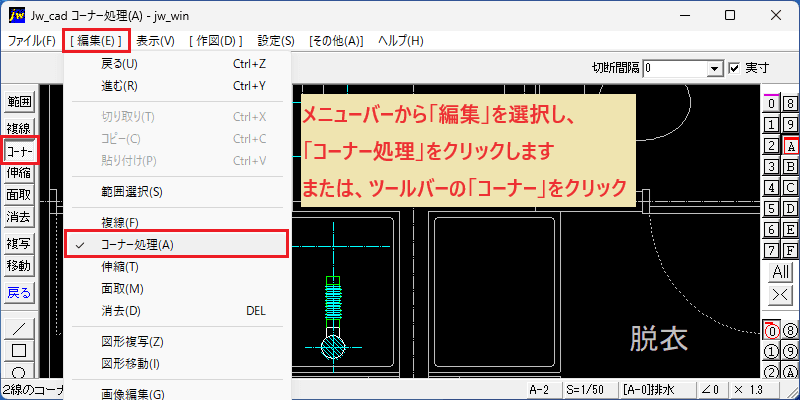Viewport: 800px width, 400px height.
Task: Choose 伸縮(T) from the edit menu
Action: point(177,267)
